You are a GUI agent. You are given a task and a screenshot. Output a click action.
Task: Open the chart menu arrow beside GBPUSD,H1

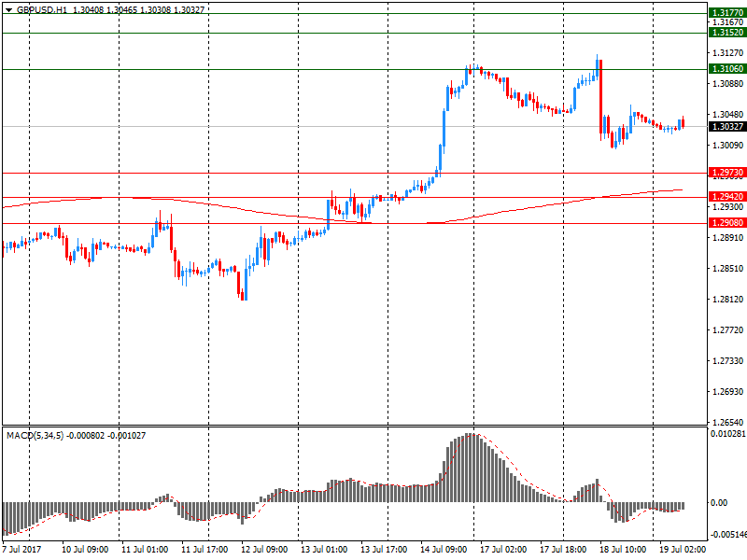coord(8,9)
